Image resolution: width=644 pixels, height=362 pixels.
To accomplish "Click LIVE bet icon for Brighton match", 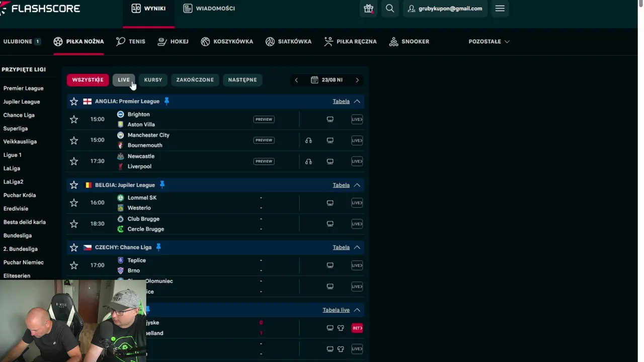I will (x=357, y=119).
